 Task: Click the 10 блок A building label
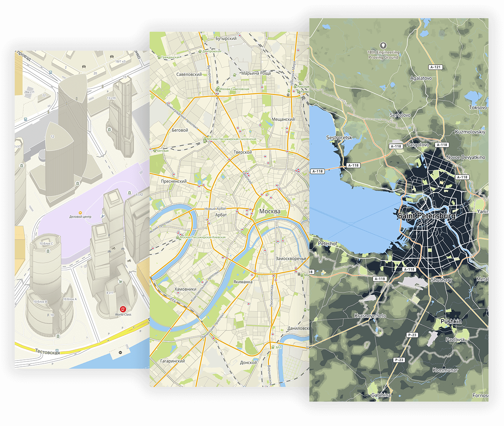[x=70, y=299]
